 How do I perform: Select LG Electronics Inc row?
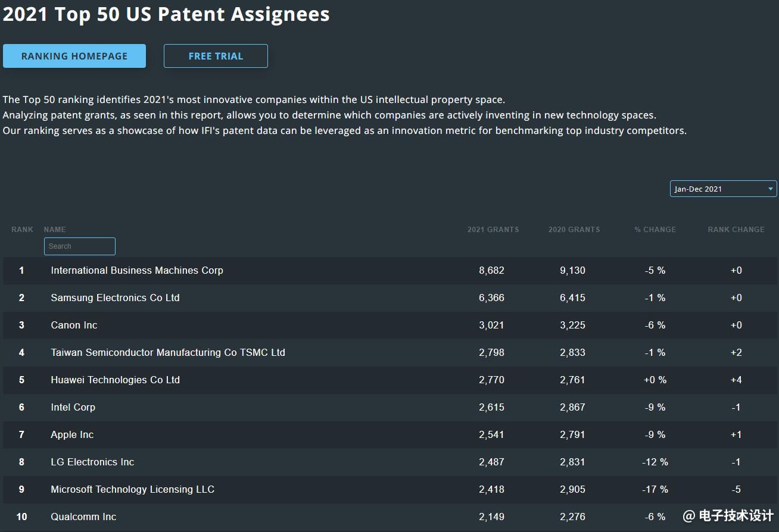pyautogui.click(x=92, y=462)
